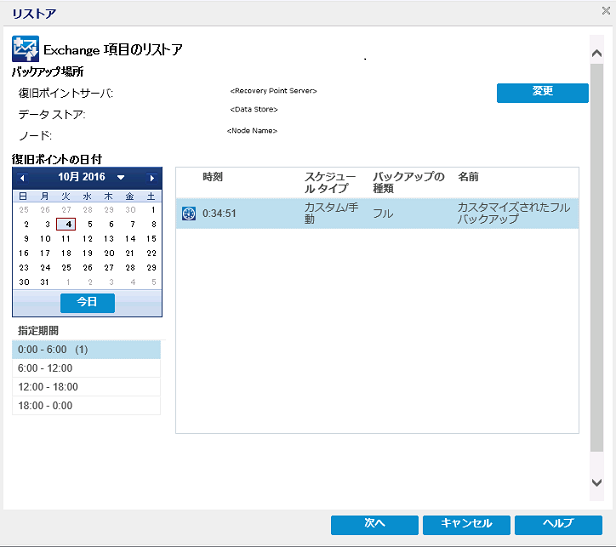Select the 6:00 - 12:00 time range
This screenshot has width=616, height=547.
pos(86,368)
